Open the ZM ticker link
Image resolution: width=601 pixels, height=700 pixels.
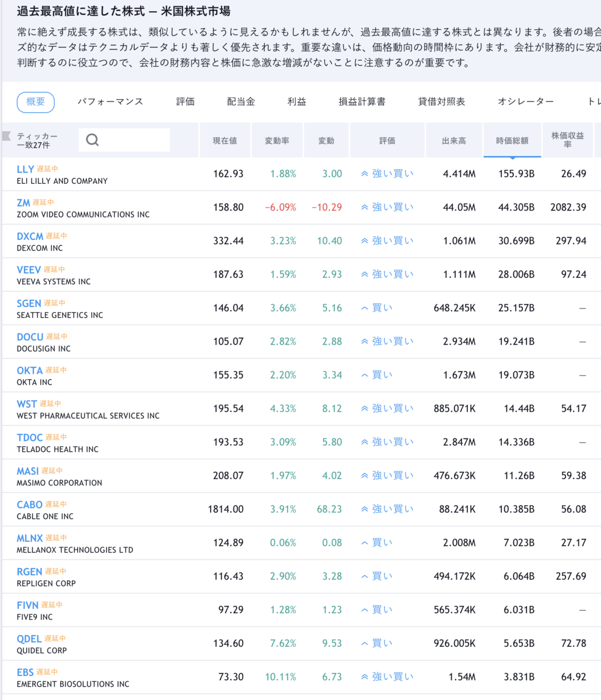pos(23,202)
